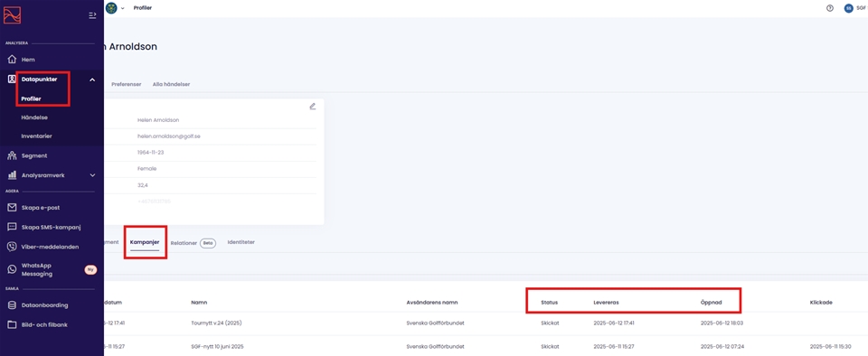
Task: Sort by the Öppnad column header
Action: (x=711, y=303)
